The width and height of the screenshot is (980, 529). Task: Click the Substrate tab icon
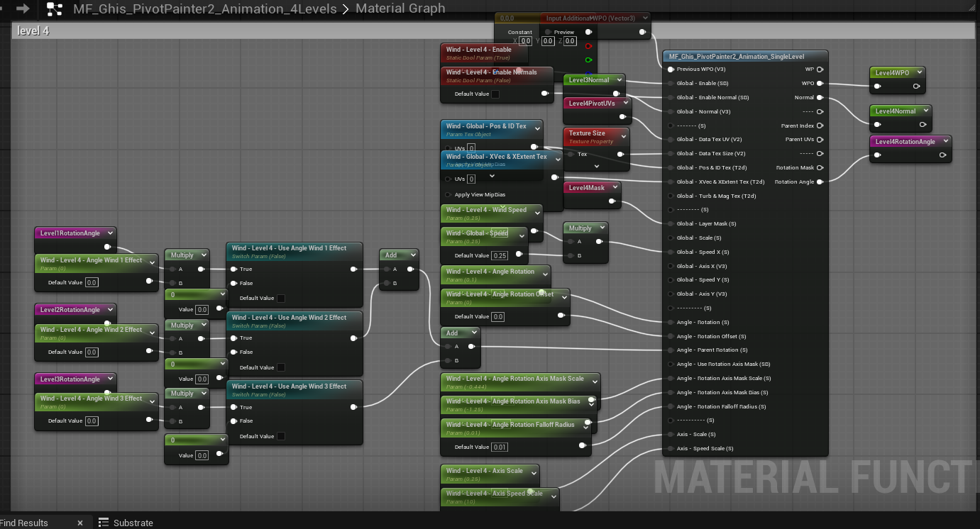pos(104,523)
